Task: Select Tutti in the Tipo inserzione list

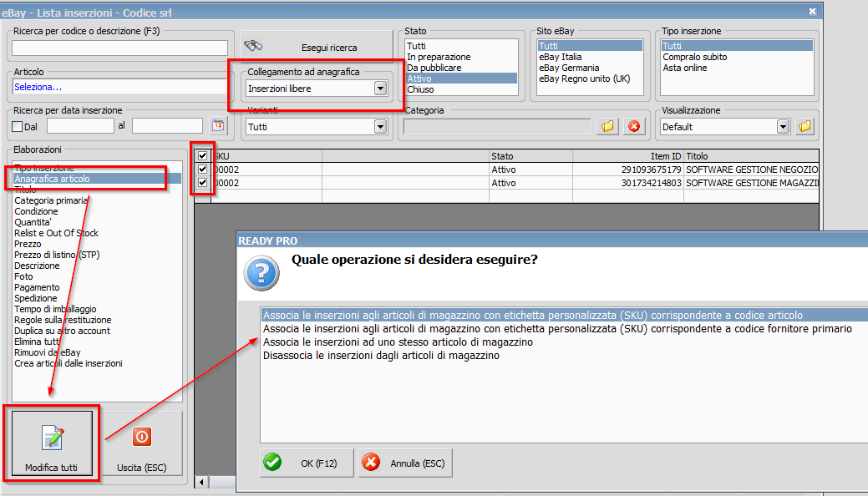Action: pos(737,46)
